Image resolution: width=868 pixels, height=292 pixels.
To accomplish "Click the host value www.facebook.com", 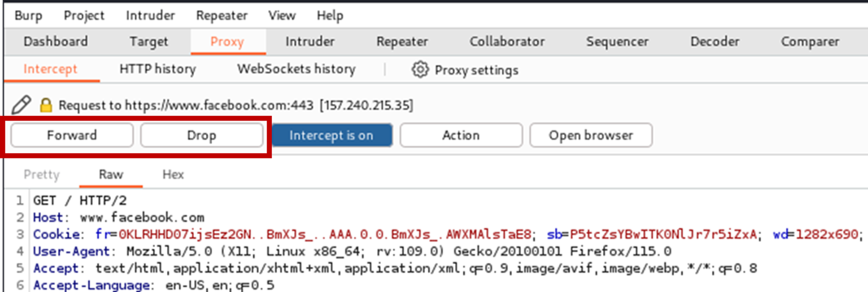I will click(x=142, y=217).
